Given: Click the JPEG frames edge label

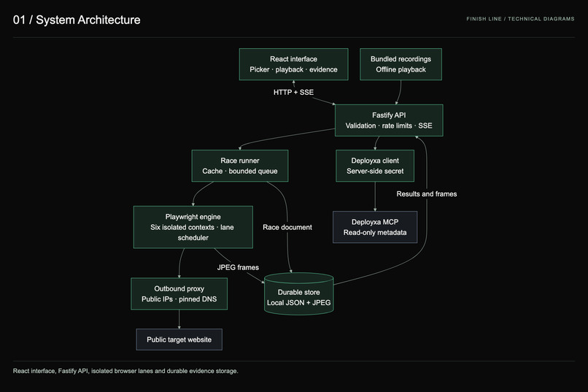Looking at the screenshot, I should click(x=238, y=267).
